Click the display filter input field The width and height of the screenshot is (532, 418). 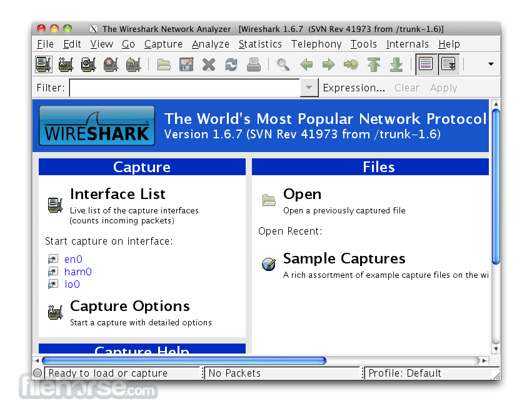[185, 88]
